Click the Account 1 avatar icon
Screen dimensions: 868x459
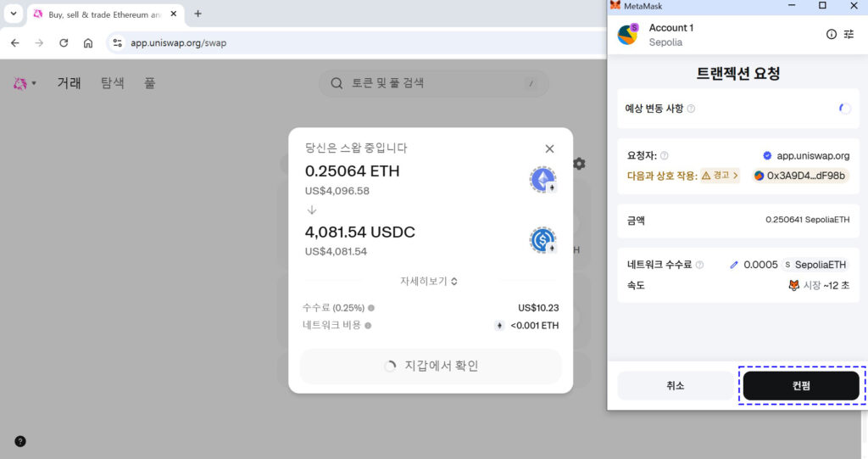pos(627,34)
